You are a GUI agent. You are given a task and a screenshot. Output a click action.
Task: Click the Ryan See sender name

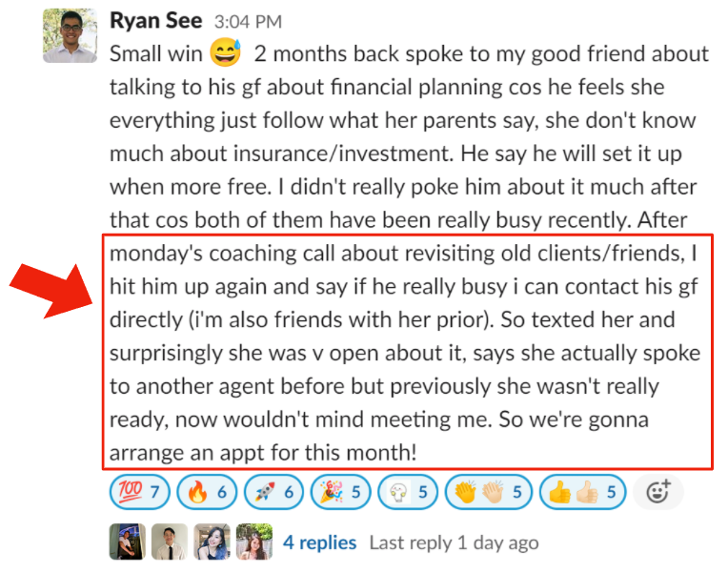[x=156, y=21]
